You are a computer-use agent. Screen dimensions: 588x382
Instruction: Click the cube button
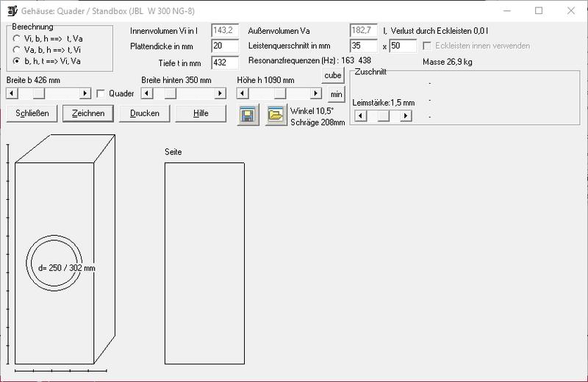click(333, 76)
